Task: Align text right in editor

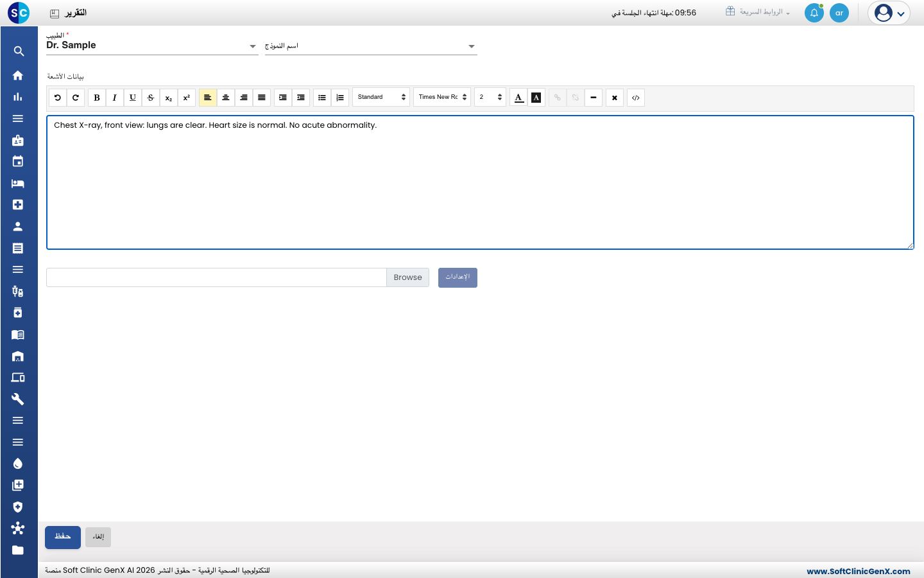Action: point(244,98)
